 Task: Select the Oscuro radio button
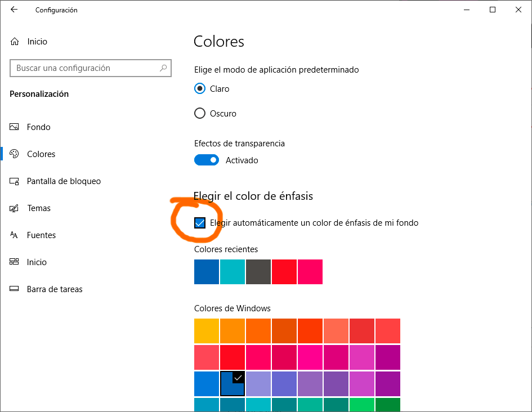(x=199, y=114)
